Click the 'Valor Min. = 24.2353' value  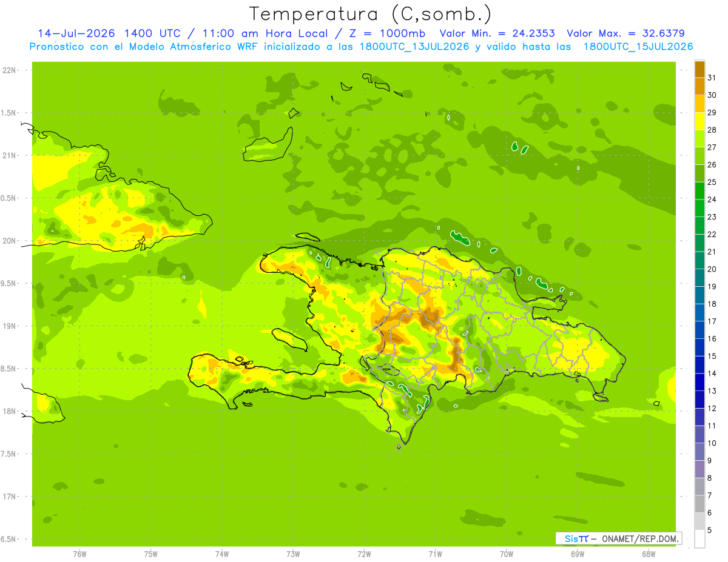[x=497, y=33]
